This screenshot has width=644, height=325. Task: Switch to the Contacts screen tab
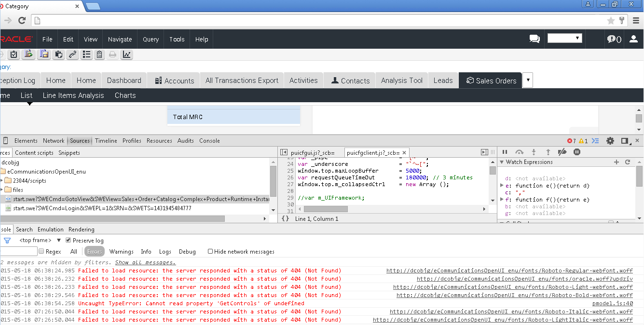tap(350, 81)
